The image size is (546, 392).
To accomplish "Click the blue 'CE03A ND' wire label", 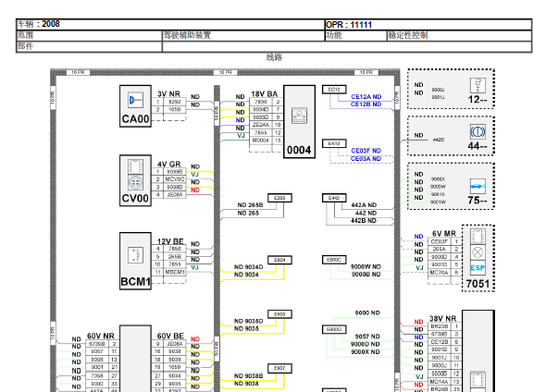I will [x=366, y=159].
